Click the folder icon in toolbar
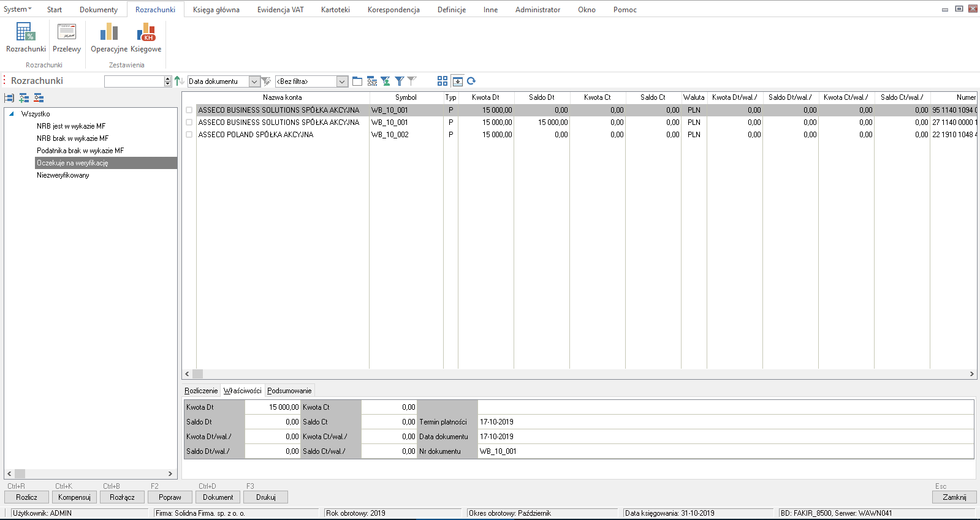 pyautogui.click(x=357, y=81)
